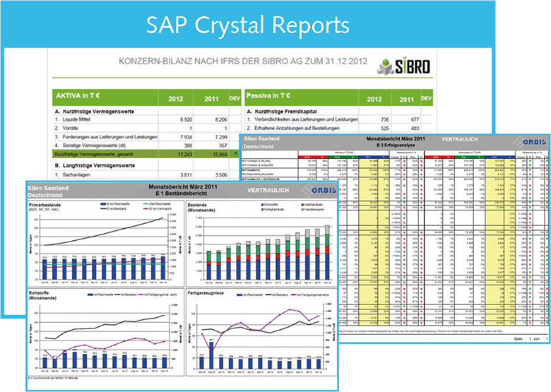Click the ORBIS logo in Beständebericht report
Viewport: 551px width, 392px height.
pyautogui.click(x=319, y=191)
